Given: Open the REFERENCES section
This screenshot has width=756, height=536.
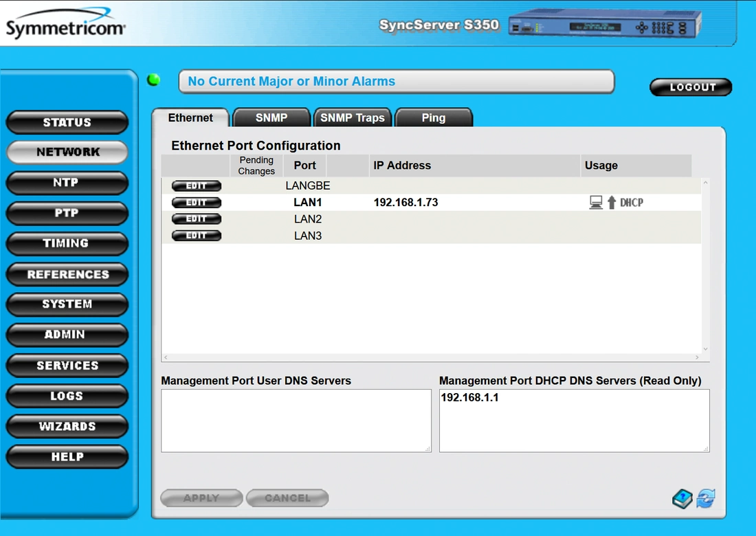Looking at the screenshot, I should [67, 274].
